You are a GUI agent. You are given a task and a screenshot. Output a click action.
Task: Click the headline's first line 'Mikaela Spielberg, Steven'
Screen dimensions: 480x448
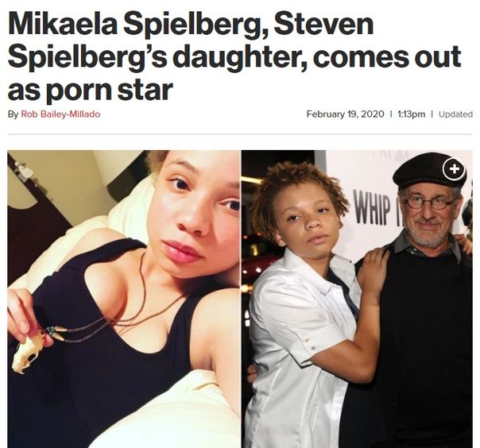click(x=191, y=24)
